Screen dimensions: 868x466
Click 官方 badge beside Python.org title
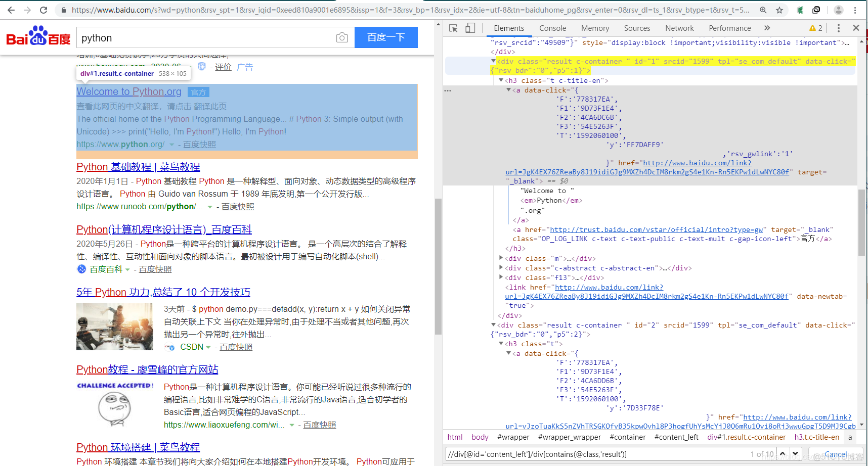198,92
